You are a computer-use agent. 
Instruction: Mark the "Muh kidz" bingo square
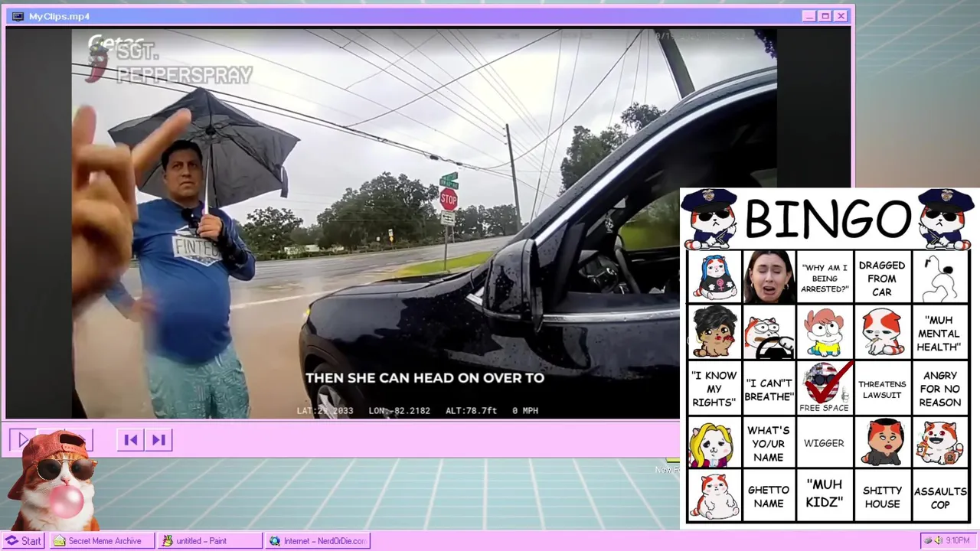[825, 496]
